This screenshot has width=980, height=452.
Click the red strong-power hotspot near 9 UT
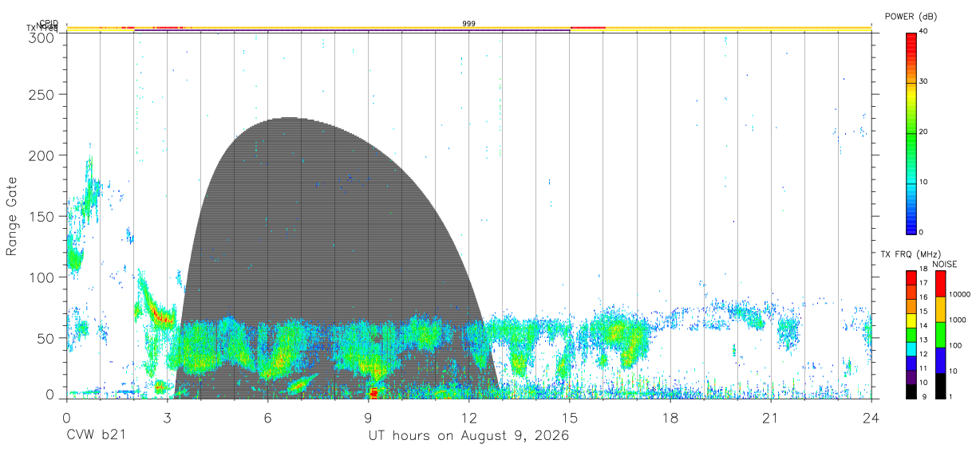374,392
